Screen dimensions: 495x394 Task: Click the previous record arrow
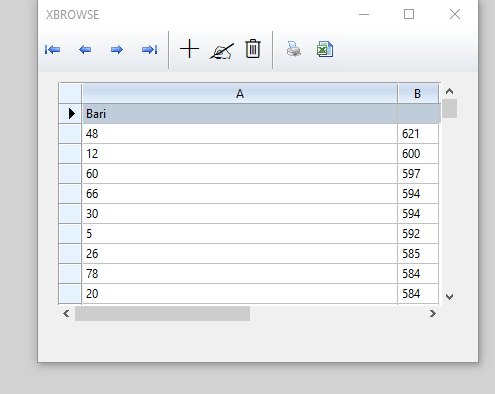(x=85, y=50)
